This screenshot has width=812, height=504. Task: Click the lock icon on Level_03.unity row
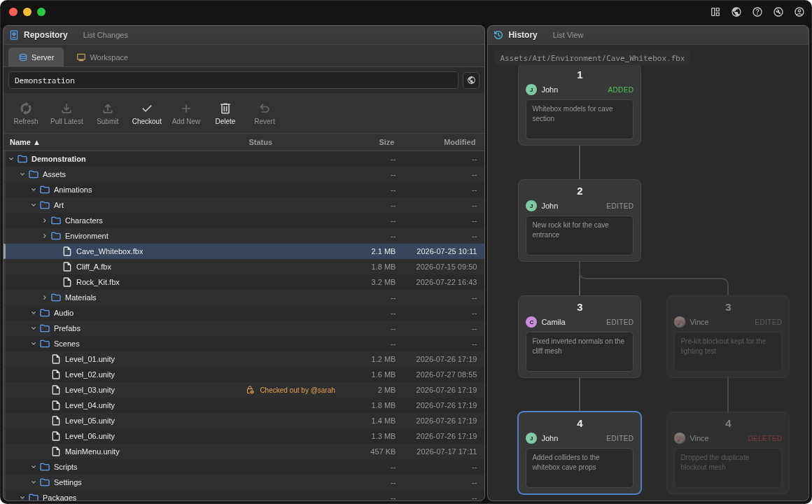250,390
